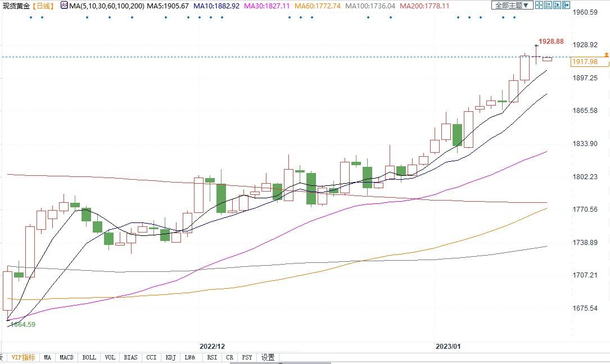Image resolution: width=610 pixels, height=364 pixels.
Task: Open 设置 settings
Action: (x=268, y=357)
